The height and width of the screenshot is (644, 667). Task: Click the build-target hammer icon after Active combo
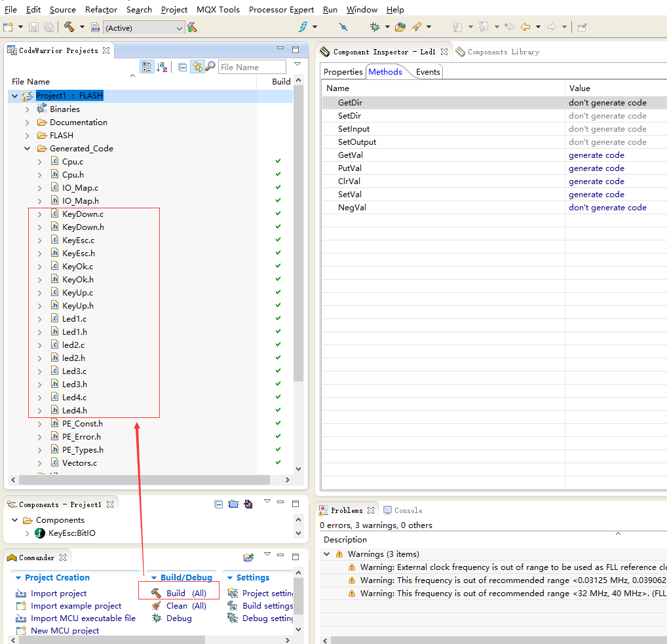click(192, 28)
